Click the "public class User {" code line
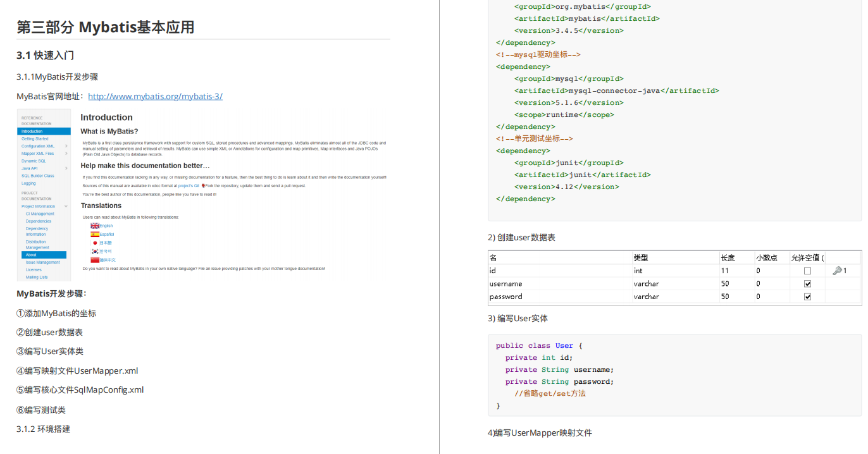This screenshot has height=454, width=868. (x=539, y=346)
